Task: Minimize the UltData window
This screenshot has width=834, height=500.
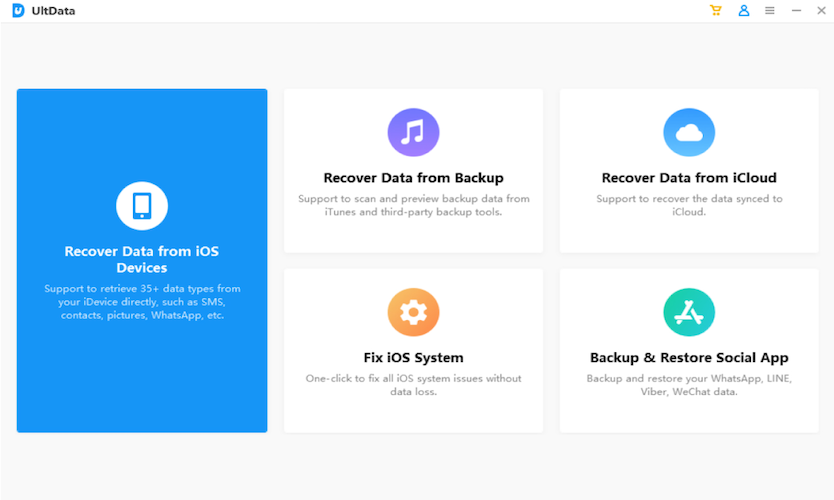Action: click(x=796, y=10)
